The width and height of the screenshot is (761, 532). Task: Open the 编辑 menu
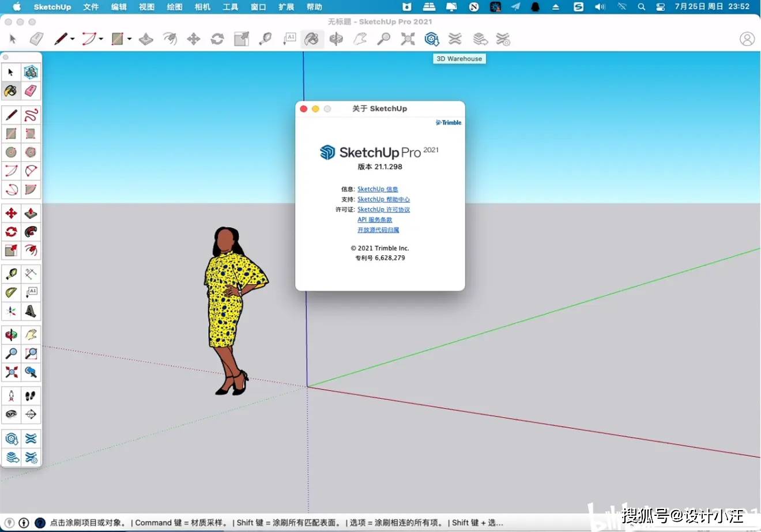click(119, 7)
